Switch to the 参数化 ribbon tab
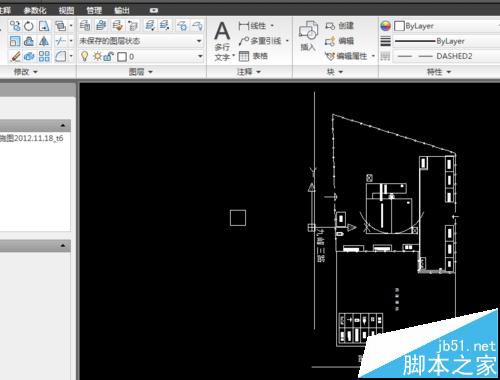The width and height of the screenshot is (500, 380). point(35,11)
